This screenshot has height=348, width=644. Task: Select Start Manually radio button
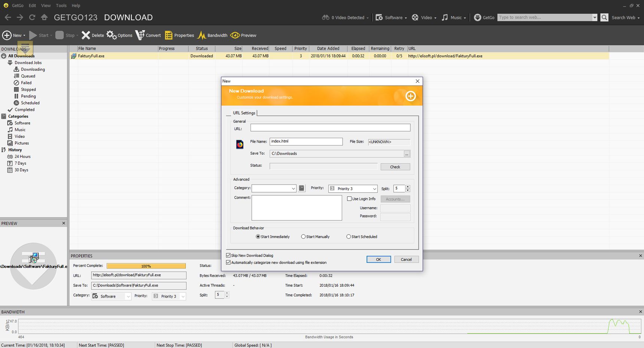click(x=303, y=236)
